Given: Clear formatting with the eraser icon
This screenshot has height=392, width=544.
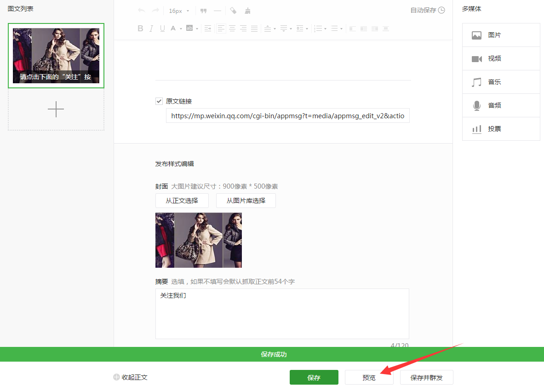Looking at the screenshot, I should click(x=233, y=11).
